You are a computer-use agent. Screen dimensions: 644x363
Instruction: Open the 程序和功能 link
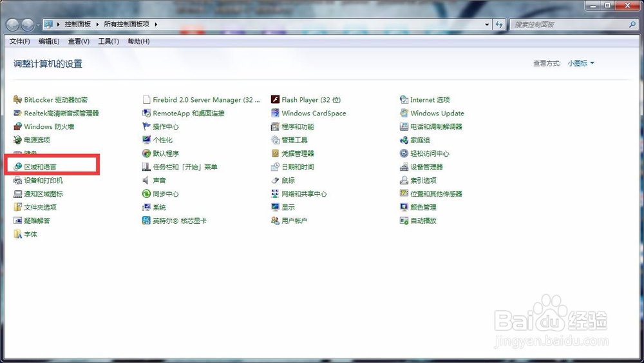298,126
